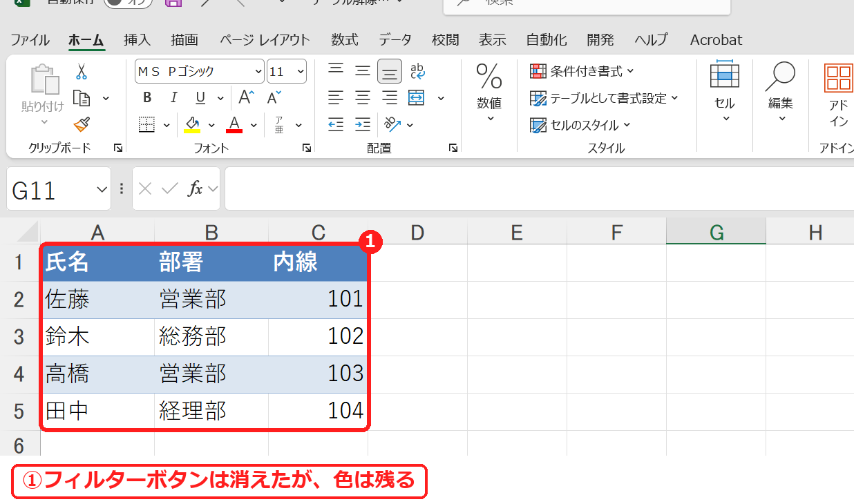Image resolution: width=854 pixels, height=504 pixels.
Task: Open the Editing (編集) magnifier group
Action: click(781, 92)
